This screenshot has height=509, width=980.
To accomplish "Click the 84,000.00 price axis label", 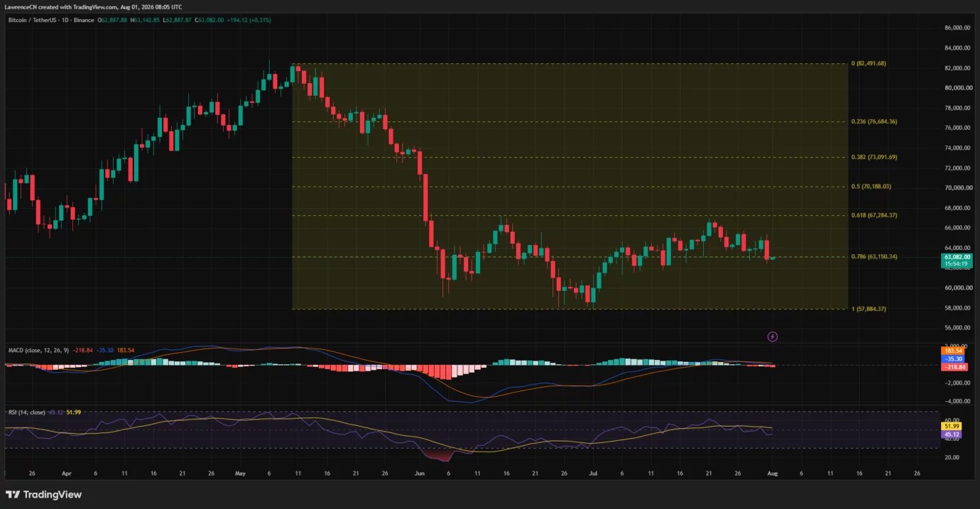I will coord(957,48).
